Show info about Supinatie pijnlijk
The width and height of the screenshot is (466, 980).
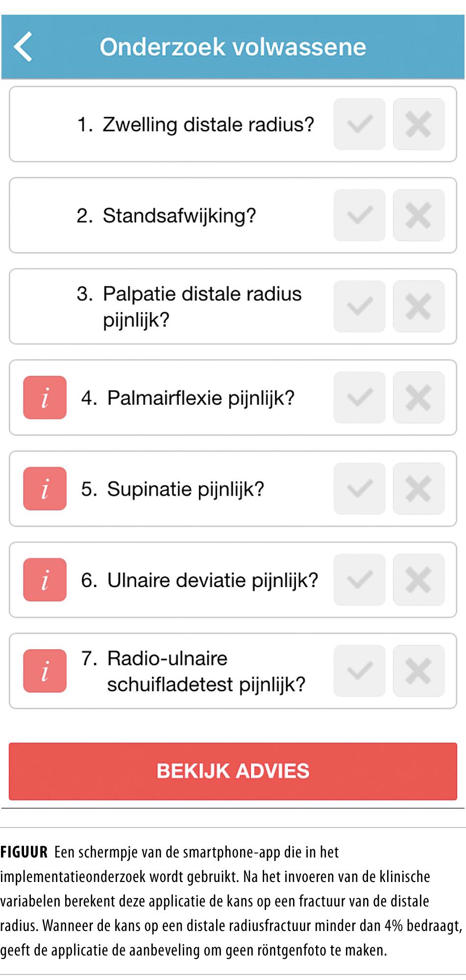click(45, 489)
